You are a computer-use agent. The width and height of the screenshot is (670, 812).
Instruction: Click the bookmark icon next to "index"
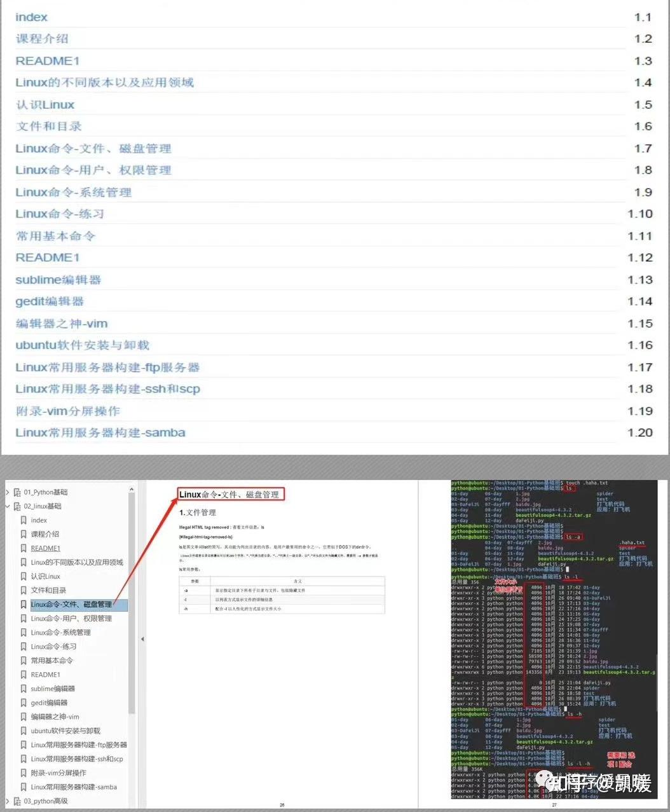(x=24, y=520)
